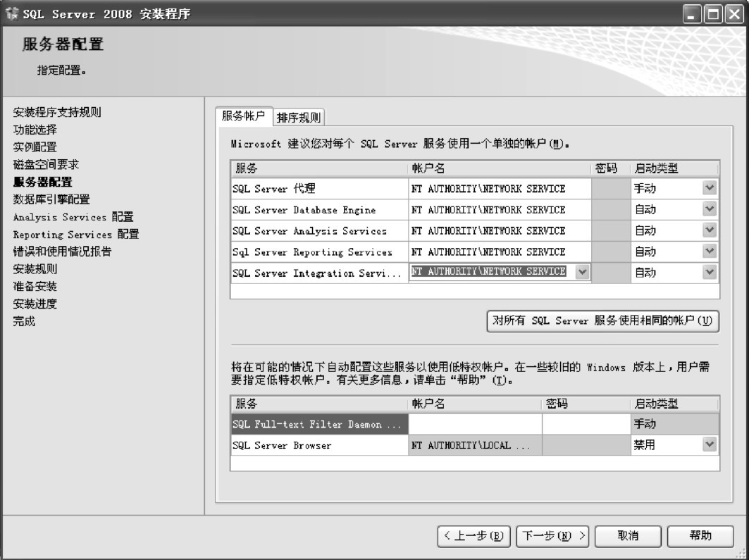The height and width of the screenshot is (560, 749).
Task: Go back with 上一步 button
Action: click(x=474, y=536)
